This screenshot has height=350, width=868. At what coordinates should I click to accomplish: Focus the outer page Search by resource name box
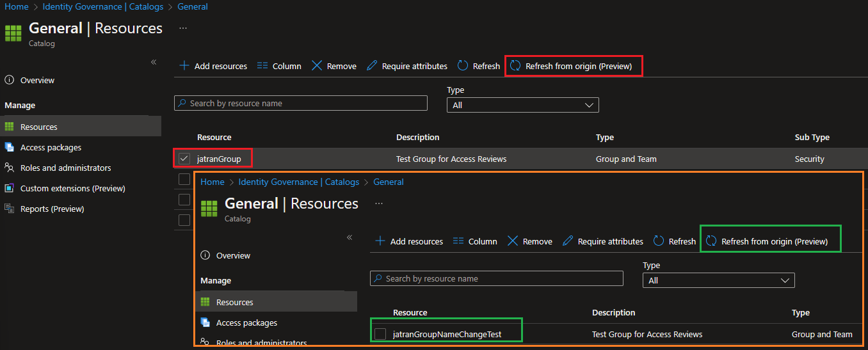(x=301, y=103)
